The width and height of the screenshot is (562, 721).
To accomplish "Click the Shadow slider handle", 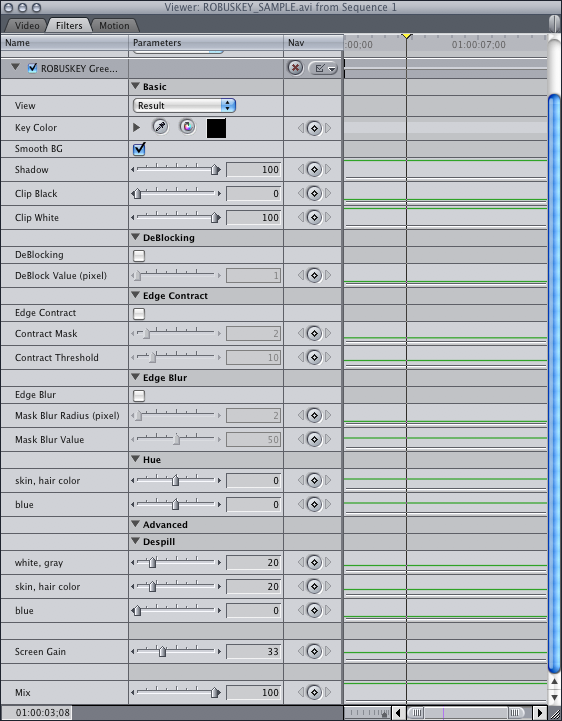I will [215, 170].
